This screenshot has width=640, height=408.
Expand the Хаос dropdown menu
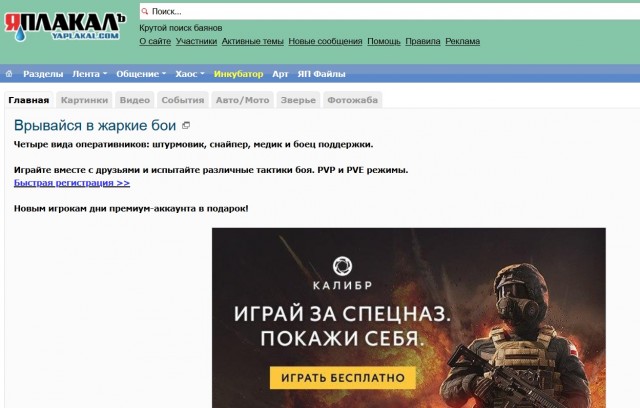click(190, 74)
